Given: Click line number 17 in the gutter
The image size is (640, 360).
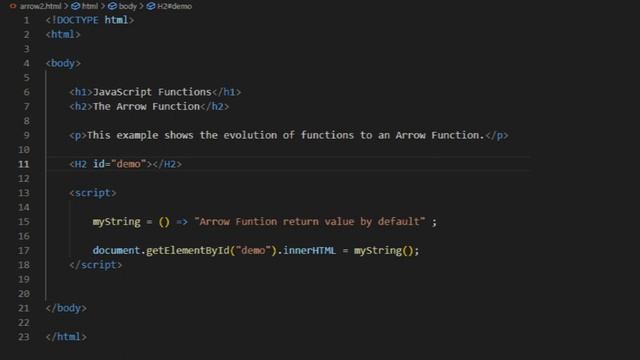Looking at the screenshot, I should (24, 250).
